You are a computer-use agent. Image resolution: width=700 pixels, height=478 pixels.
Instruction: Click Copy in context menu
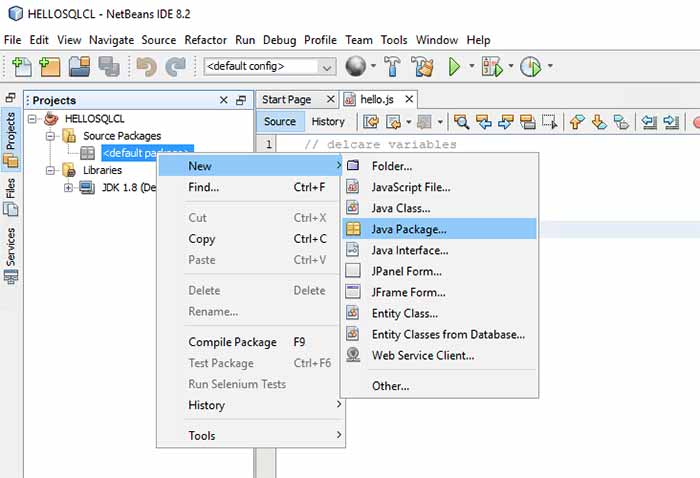(x=251, y=239)
